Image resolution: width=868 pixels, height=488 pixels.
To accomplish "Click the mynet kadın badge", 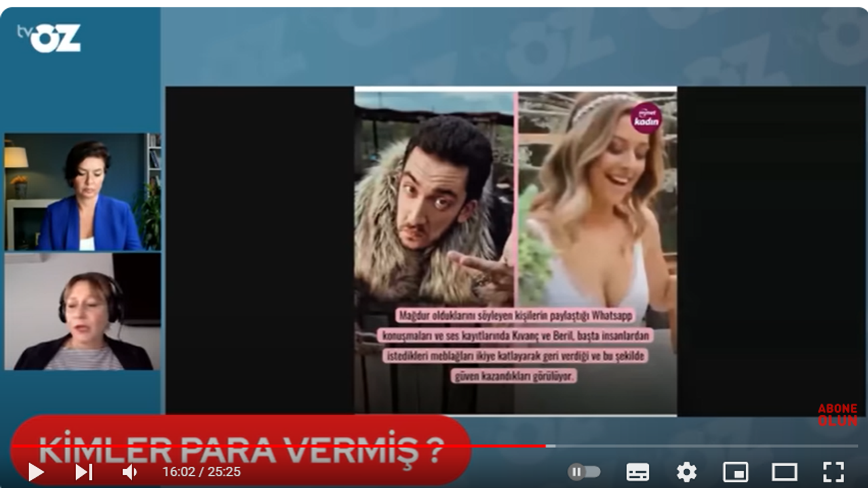I will tap(646, 118).
